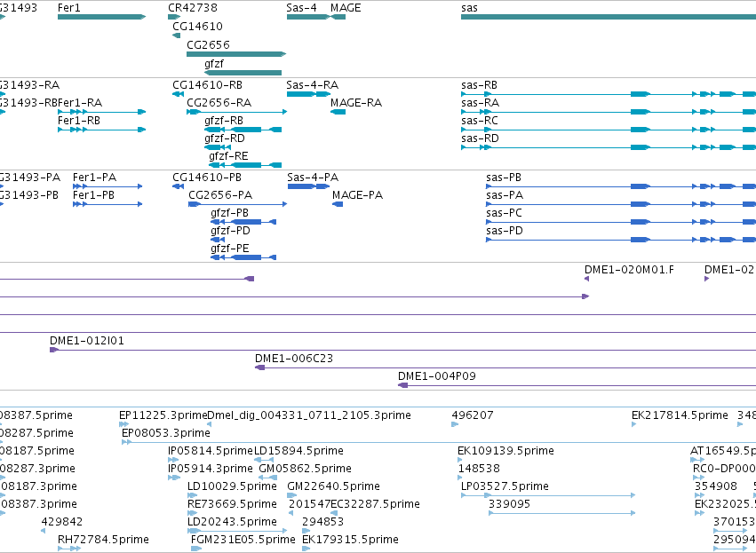Click the EC32287.5prime label

pyautogui.click(x=375, y=504)
